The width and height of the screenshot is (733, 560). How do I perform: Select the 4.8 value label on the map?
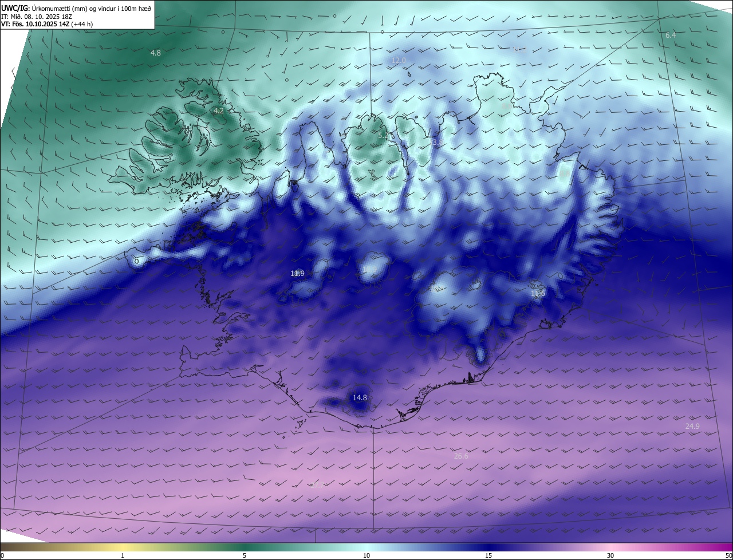[x=156, y=53]
